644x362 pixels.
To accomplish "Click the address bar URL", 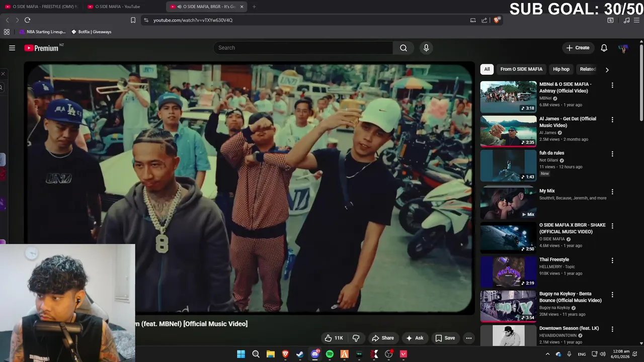I will point(193,20).
